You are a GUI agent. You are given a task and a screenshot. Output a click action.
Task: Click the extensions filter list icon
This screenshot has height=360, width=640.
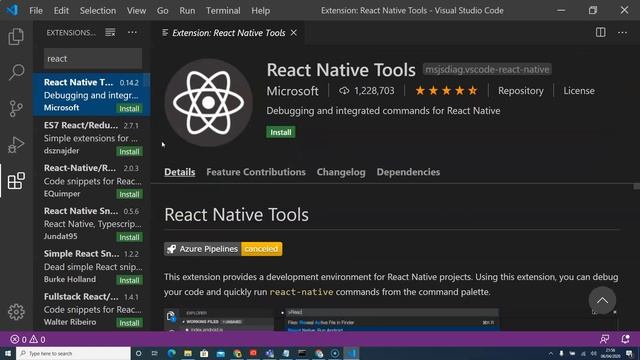tap(110, 32)
